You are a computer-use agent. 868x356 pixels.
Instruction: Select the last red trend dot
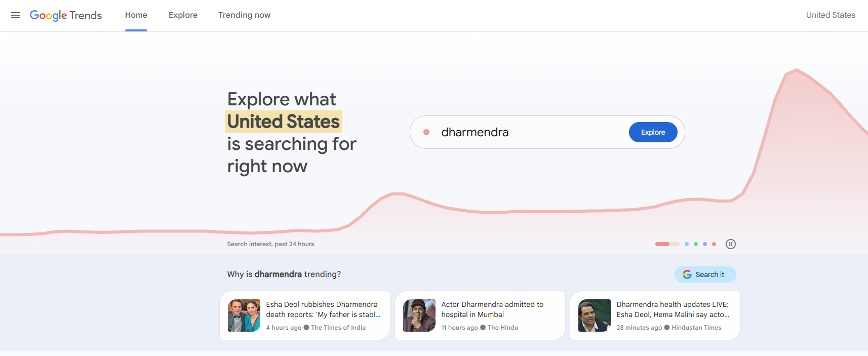(x=714, y=244)
